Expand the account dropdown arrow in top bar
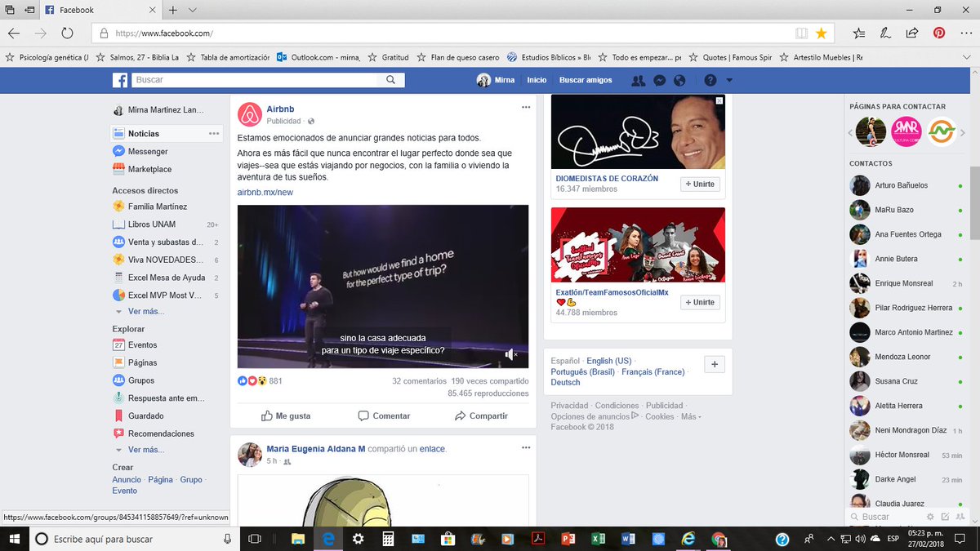The height and width of the screenshot is (551, 980). click(x=729, y=80)
